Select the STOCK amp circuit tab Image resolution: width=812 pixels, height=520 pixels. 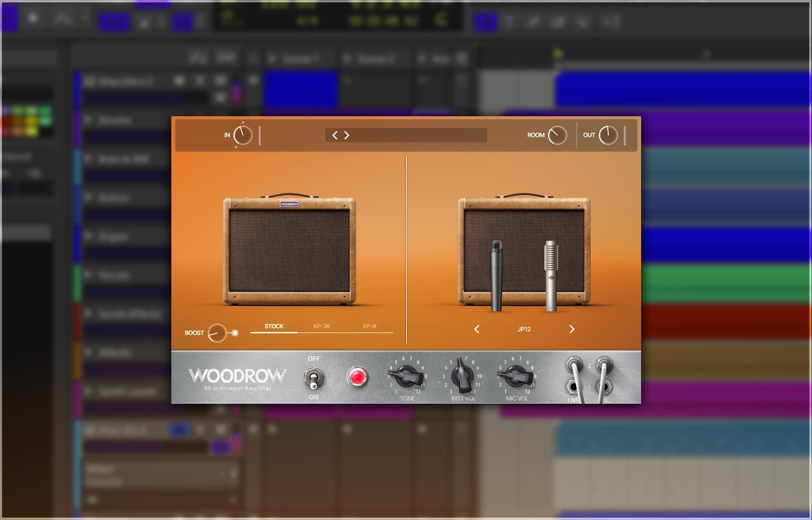pos(274,326)
